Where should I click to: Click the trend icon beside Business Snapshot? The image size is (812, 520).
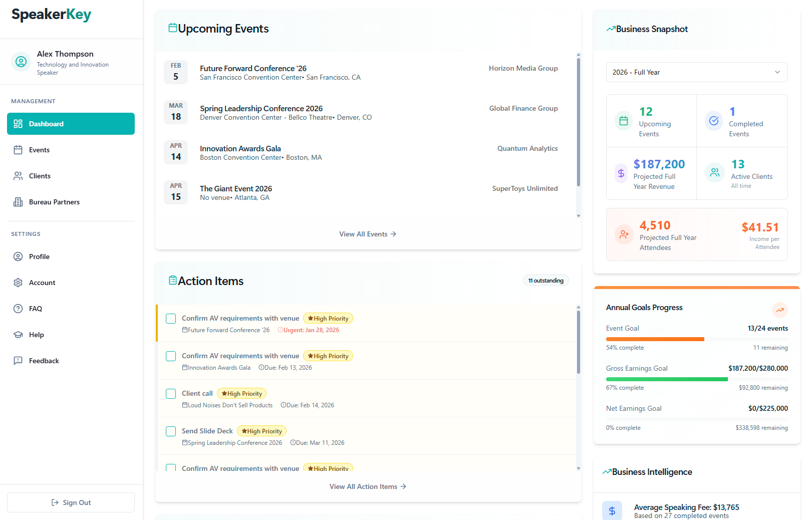pyautogui.click(x=611, y=29)
